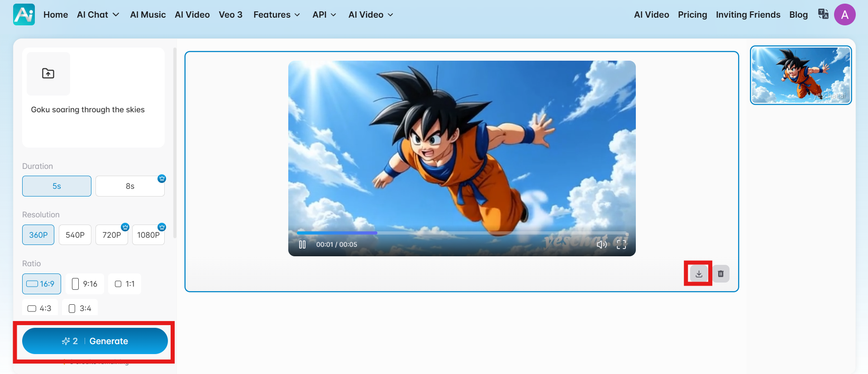868x374 pixels.
Task: Open the user profile avatar
Action: coord(844,14)
